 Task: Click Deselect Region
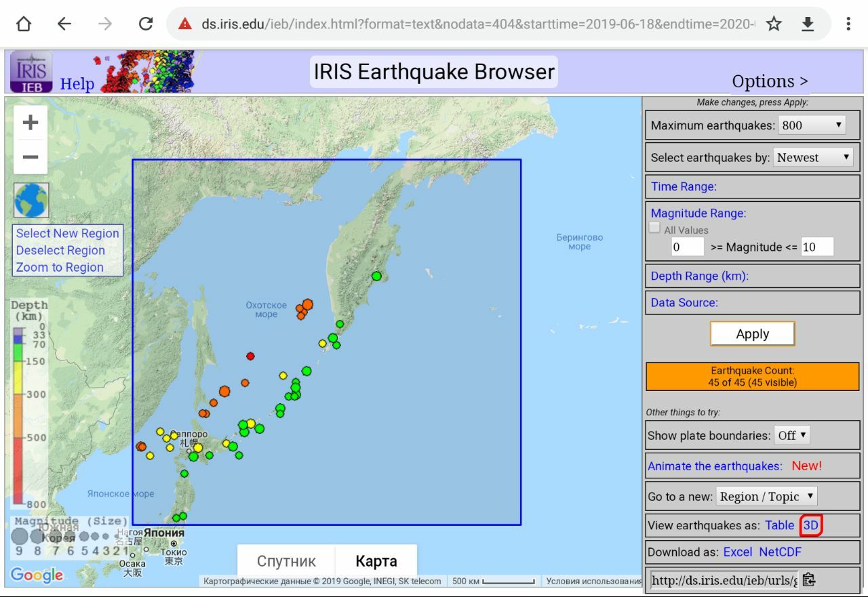[x=60, y=250]
